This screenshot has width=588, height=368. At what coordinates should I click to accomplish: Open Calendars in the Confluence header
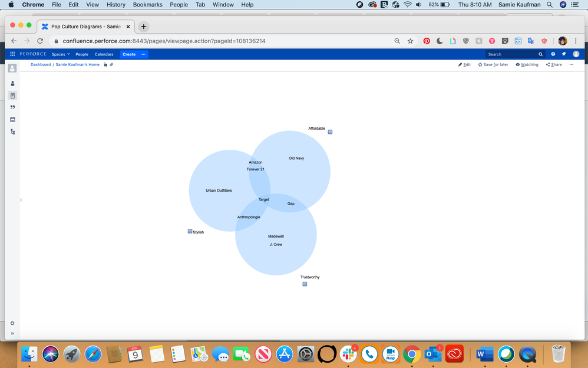click(x=104, y=54)
